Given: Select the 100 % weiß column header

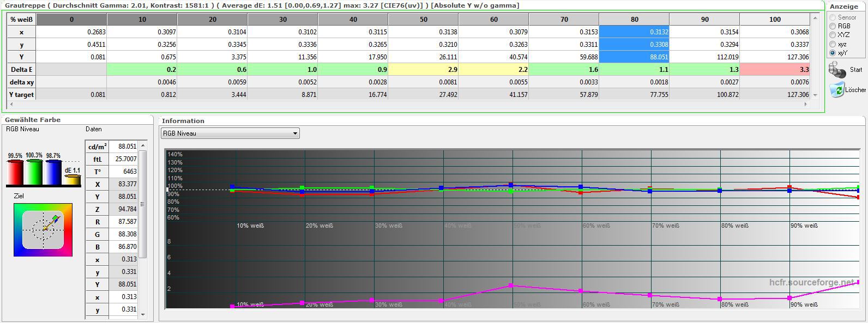Looking at the screenshot, I should pyautogui.click(x=774, y=19).
